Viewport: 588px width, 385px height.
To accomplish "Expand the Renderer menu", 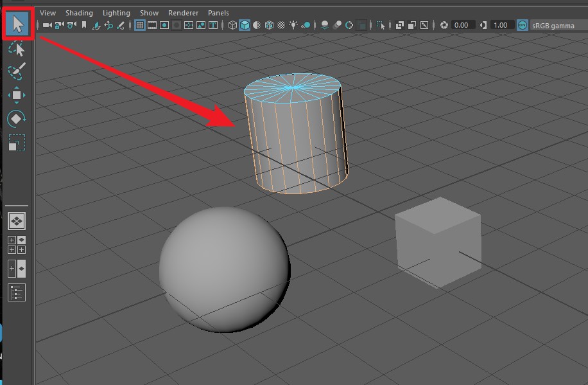I will (x=183, y=13).
